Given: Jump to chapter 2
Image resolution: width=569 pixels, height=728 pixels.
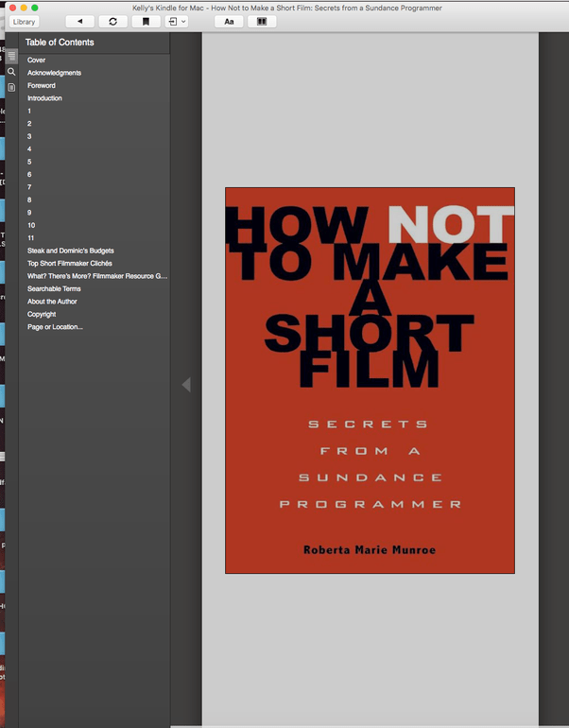Looking at the screenshot, I should point(29,124).
